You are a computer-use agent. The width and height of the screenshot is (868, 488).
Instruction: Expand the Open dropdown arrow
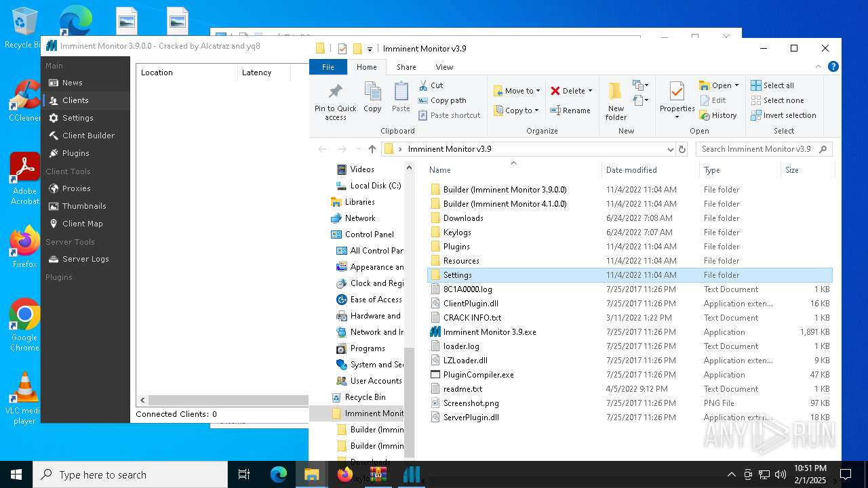(736, 85)
